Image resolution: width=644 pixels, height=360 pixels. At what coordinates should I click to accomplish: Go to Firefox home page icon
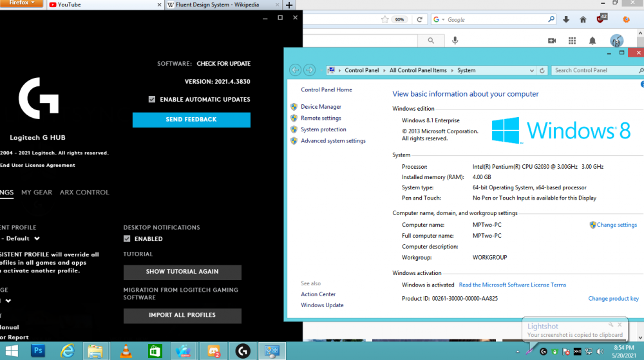[583, 19]
